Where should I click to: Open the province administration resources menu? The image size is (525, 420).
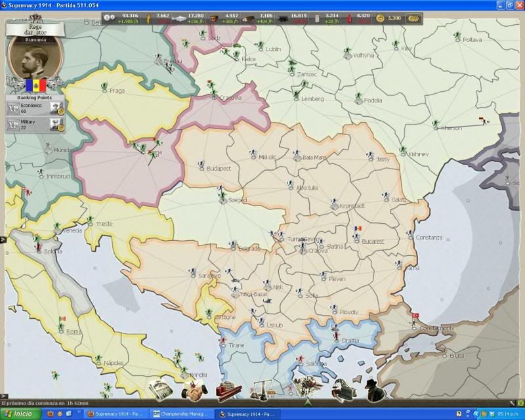tap(228, 391)
